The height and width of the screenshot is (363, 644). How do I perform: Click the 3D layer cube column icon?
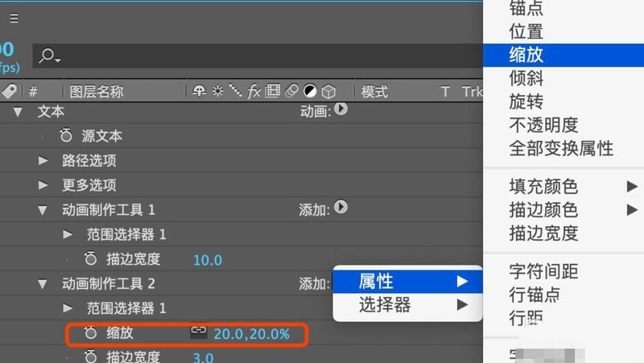328,91
